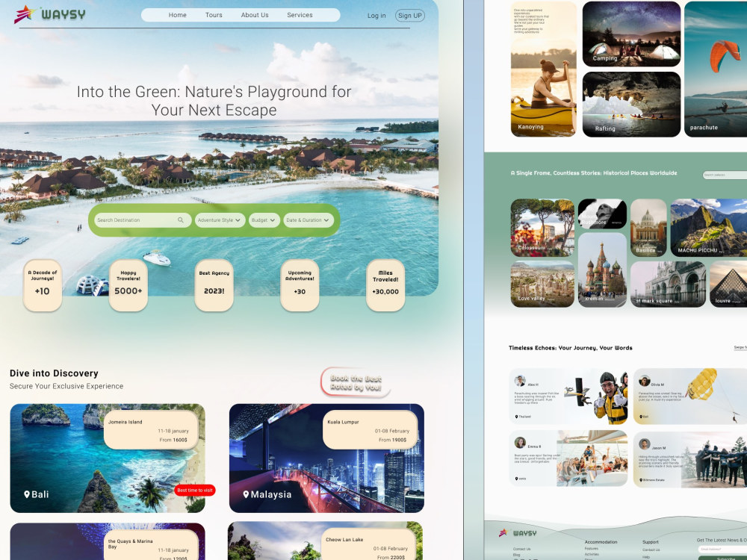
Task: Click Alex H's avatar in the reviews
Action: point(520,381)
